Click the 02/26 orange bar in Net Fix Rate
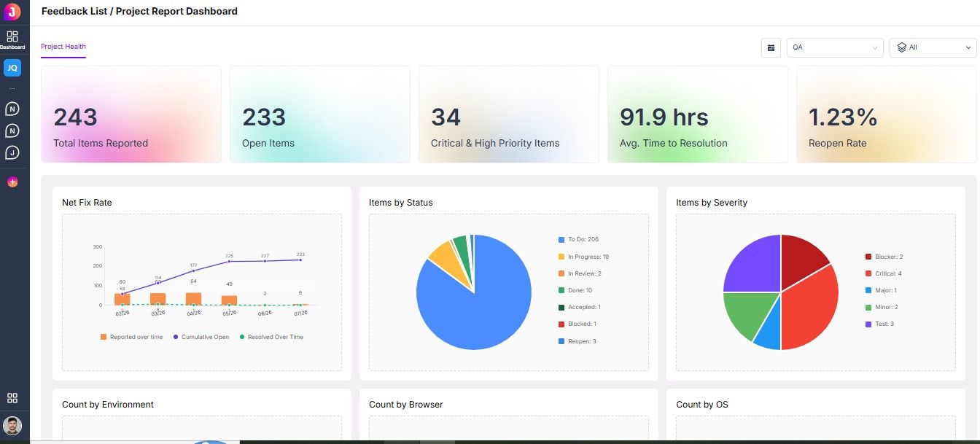Viewport: 980px width, 444px height. [122, 299]
